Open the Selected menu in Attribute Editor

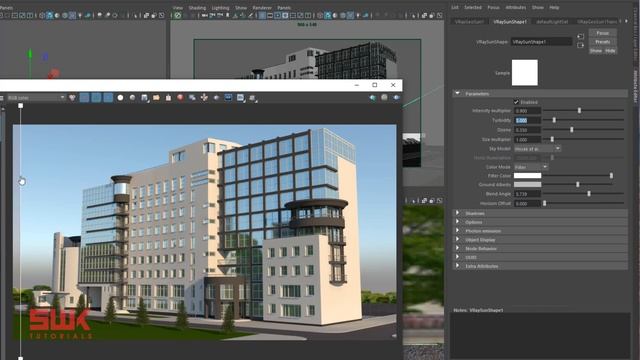pyautogui.click(x=473, y=7)
